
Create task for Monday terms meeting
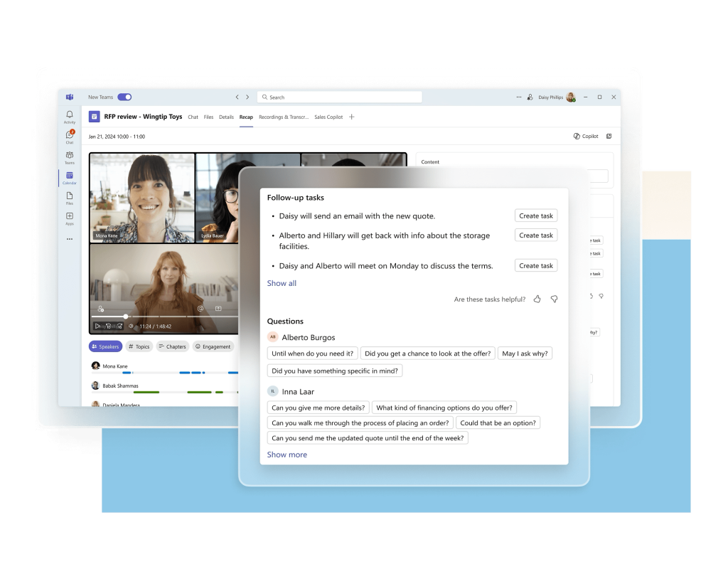pyautogui.click(x=536, y=266)
